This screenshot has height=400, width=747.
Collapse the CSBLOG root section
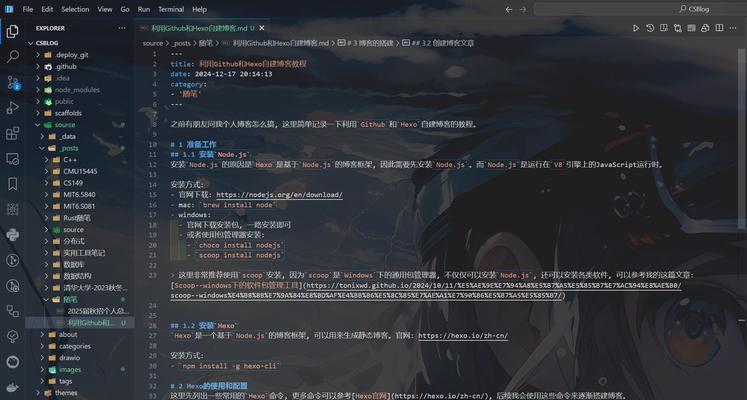(31, 43)
